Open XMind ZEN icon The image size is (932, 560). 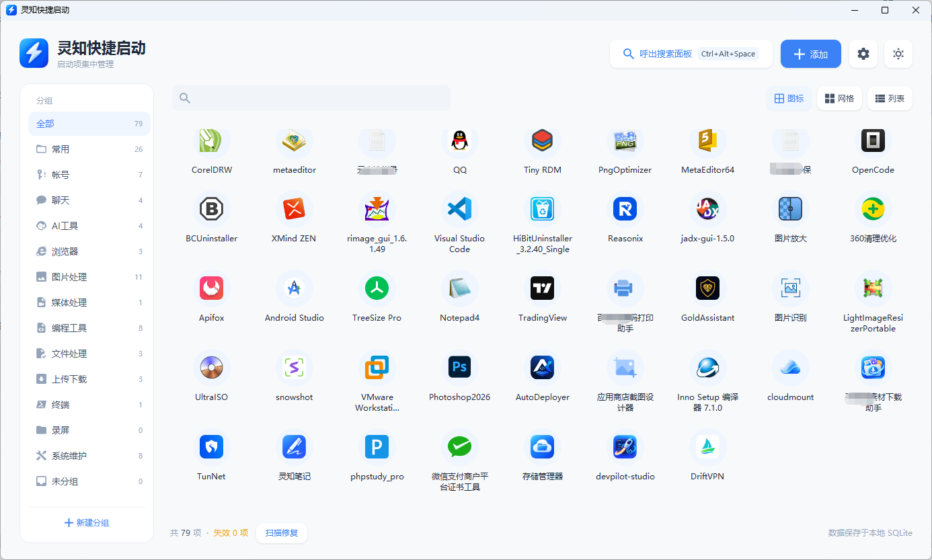pyautogui.click(x=295, y=210)
